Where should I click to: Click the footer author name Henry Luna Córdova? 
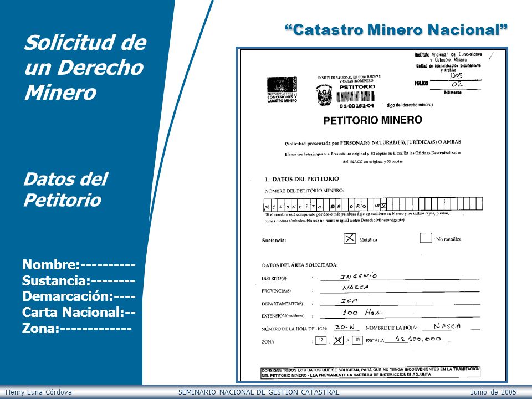pos(39,392)
